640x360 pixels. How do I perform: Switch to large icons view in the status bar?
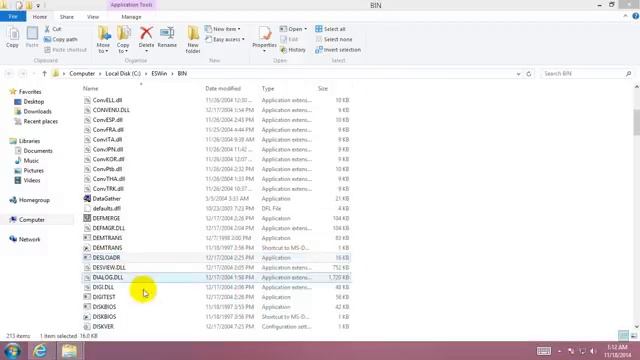coord(634,336)
